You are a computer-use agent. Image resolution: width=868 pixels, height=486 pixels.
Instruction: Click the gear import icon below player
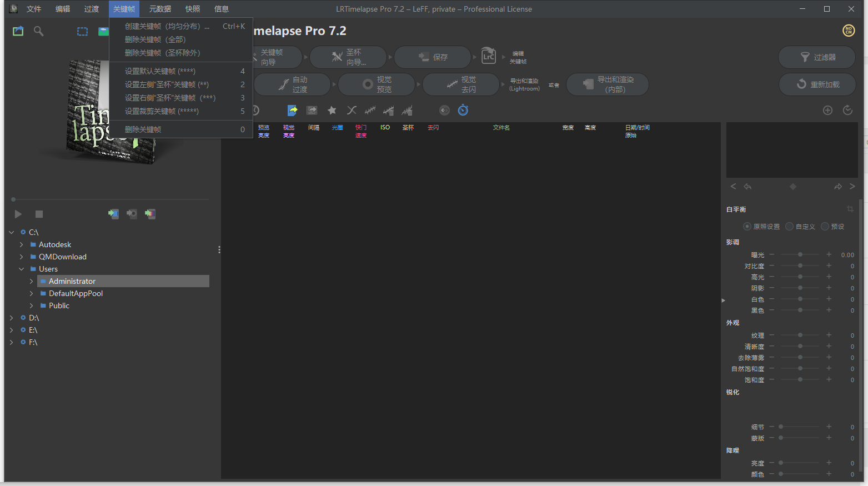(132, 214)
